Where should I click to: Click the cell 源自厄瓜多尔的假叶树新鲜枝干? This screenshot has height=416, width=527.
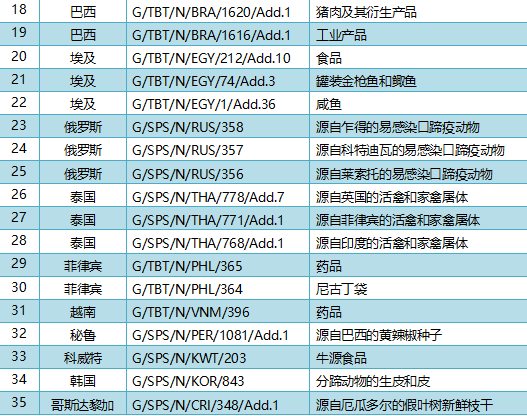tap(404, 405)
